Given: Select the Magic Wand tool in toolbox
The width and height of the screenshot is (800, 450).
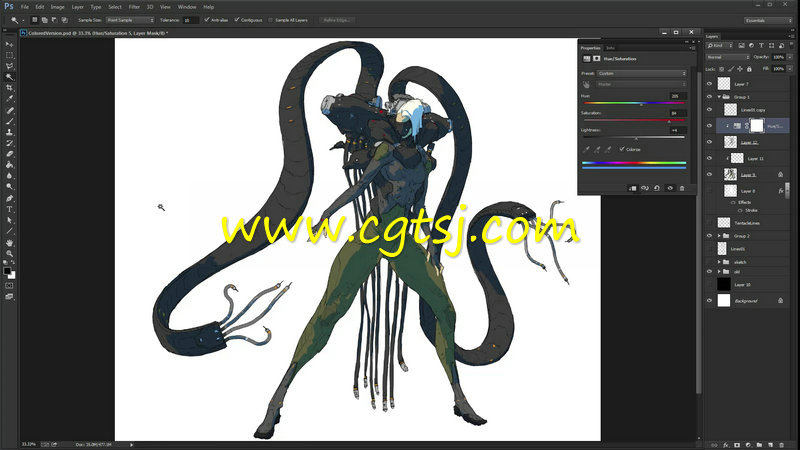Looking at the screenshot, I should 9,77.
